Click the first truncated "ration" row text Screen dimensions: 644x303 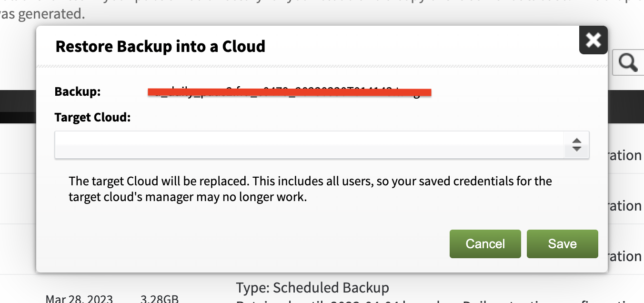625,155
